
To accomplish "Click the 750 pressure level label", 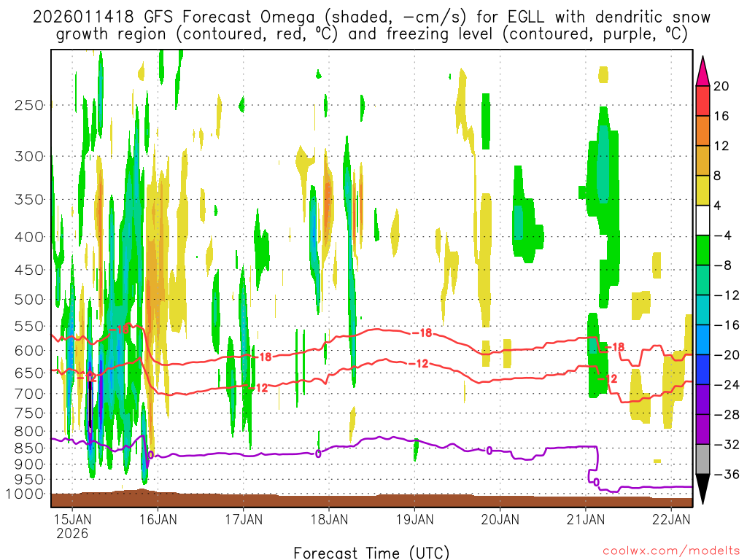I will pos(29,413).
